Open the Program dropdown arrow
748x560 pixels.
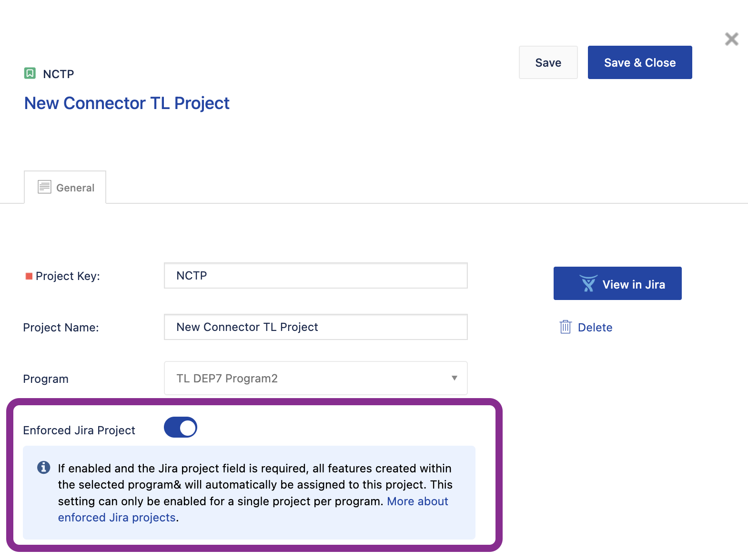click(454, 378)
